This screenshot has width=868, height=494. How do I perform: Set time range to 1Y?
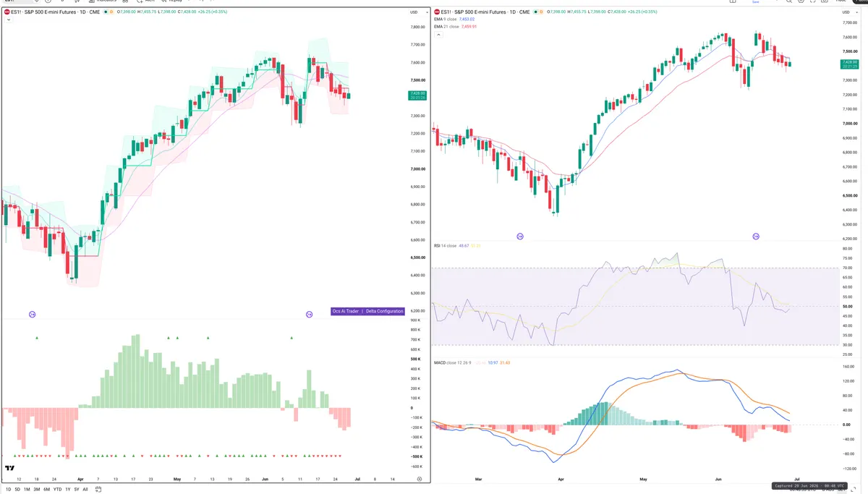[x=68, y=490]
